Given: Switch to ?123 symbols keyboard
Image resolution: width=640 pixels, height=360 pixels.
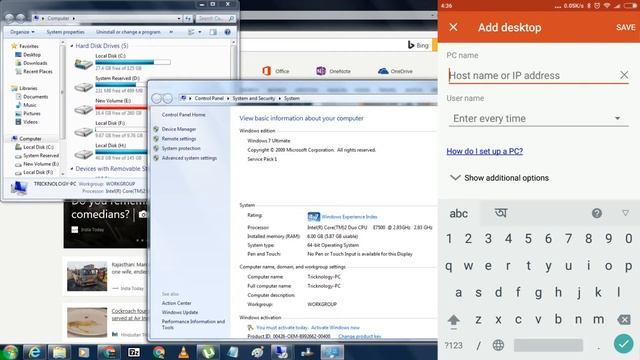Looking at the screenshot, I should coord(453,346).
